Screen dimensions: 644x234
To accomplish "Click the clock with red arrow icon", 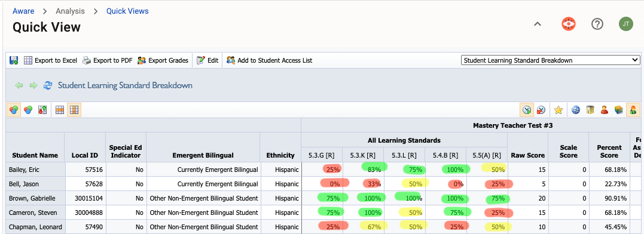I will [541, 110].
